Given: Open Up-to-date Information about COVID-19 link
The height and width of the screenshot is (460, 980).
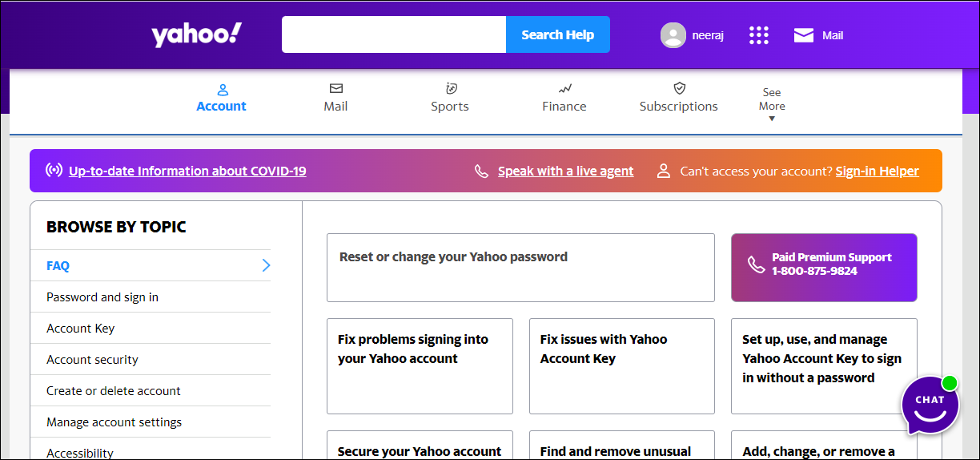Looking at the screenshot, I should click(x=187, y=171).
